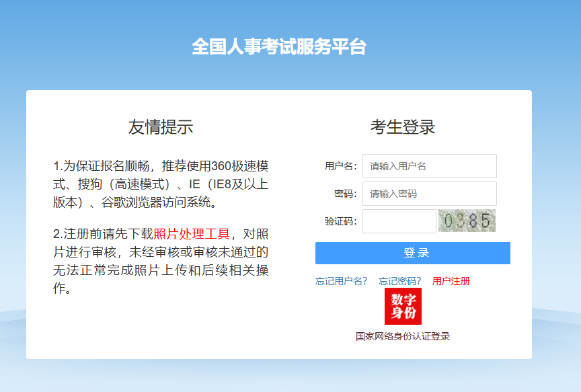This screenshot has height=392, width=581.
Task: Focus the 密码 password field
Action: (430, 194)
